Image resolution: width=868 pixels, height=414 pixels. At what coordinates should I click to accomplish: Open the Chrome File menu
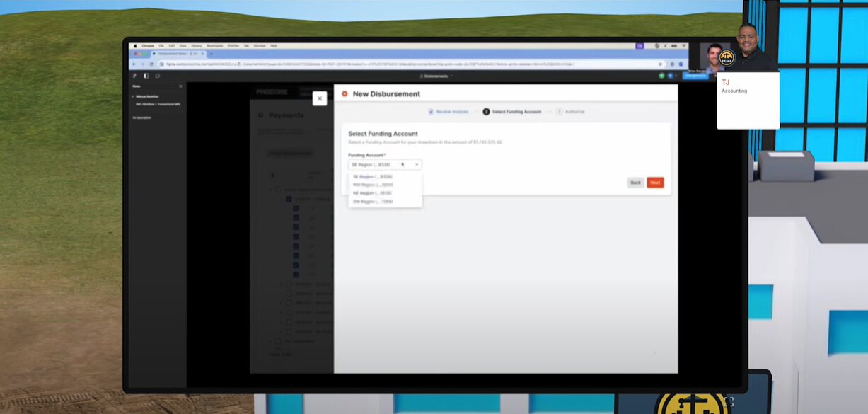[161, 45]
